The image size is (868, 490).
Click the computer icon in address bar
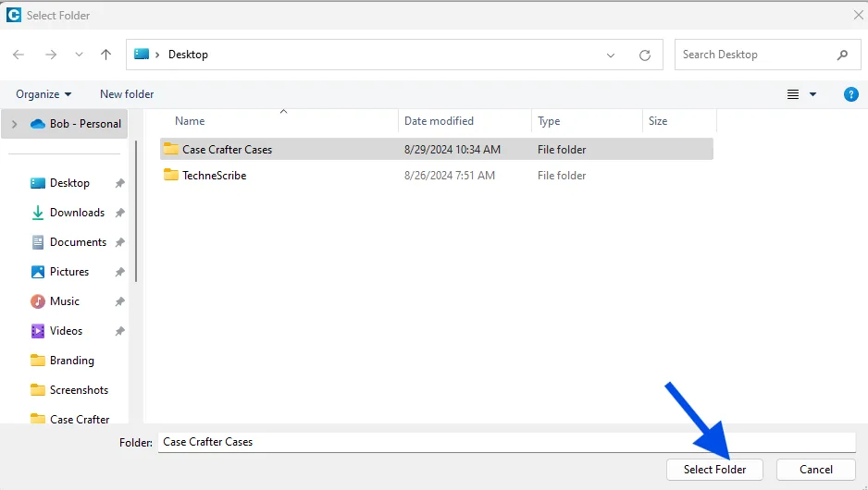click(142, 54)
